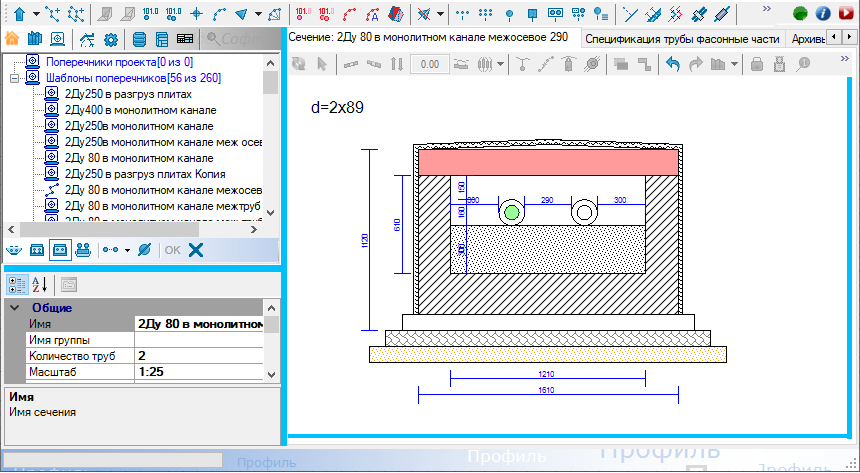Expand the section toolbar overflow chevron

point(844,59)
